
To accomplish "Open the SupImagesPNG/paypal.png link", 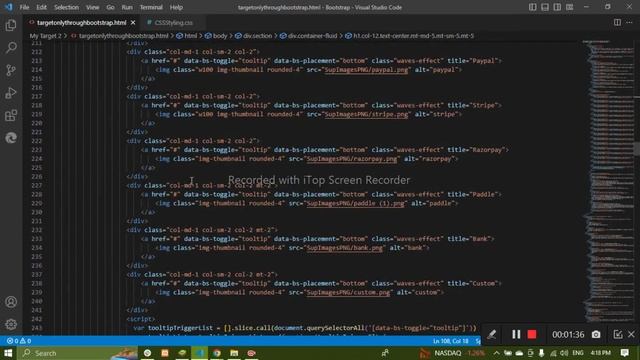I will pyautogui.click(x=366, y=70).
